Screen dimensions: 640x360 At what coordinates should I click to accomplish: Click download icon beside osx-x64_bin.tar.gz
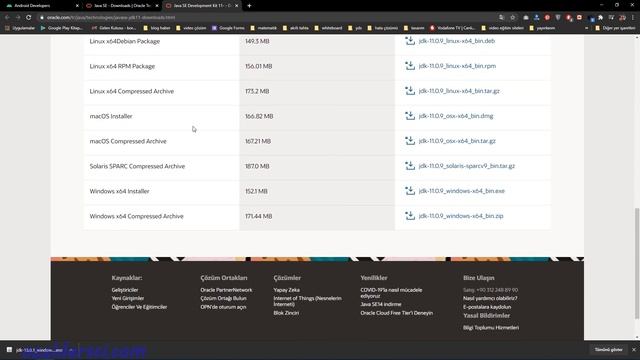pyautogui.click(x=410, y=141)
